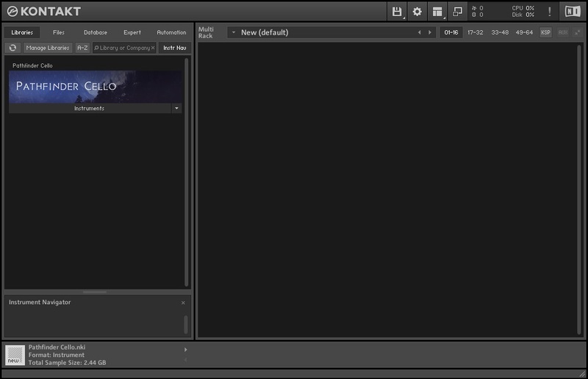The image size is (588, 379).
Task: Switch to minimized view icon
Action: pyautogui.click(x=457, y=12)
